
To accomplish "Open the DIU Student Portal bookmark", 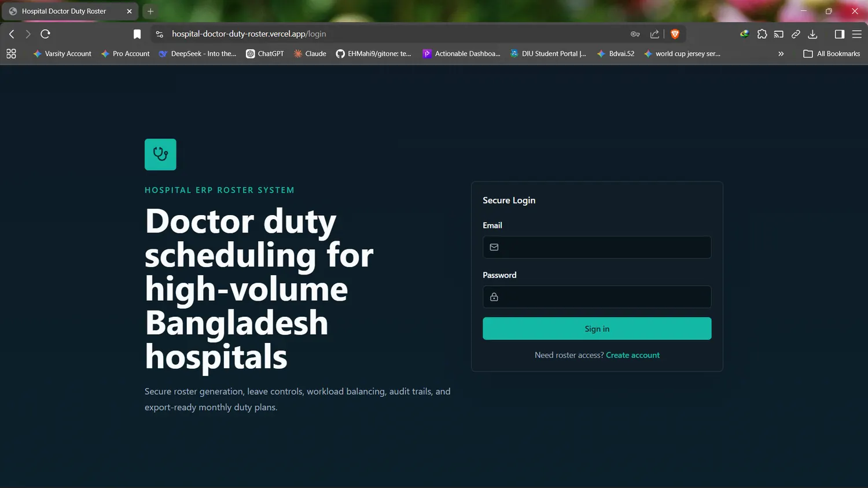I will click(x=547, y=54).
